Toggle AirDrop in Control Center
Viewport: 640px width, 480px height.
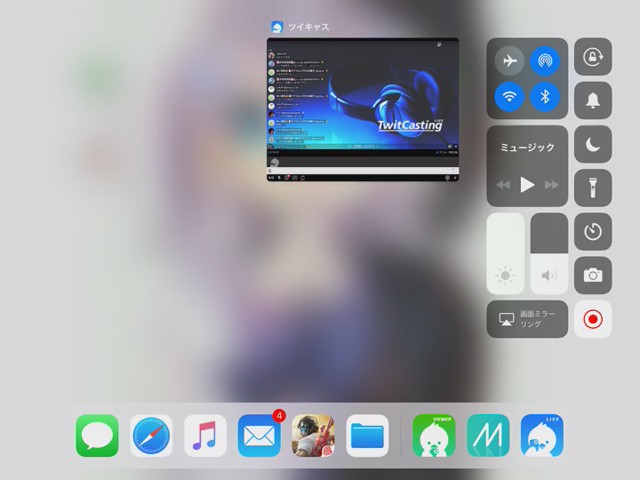(544, 61)
